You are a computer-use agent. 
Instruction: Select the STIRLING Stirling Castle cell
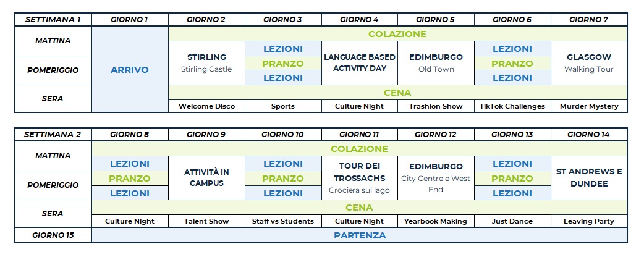tap(206, 63)
